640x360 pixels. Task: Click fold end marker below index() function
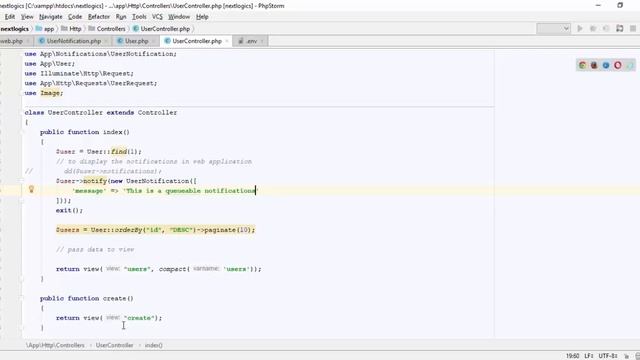(x=23, y=279)
